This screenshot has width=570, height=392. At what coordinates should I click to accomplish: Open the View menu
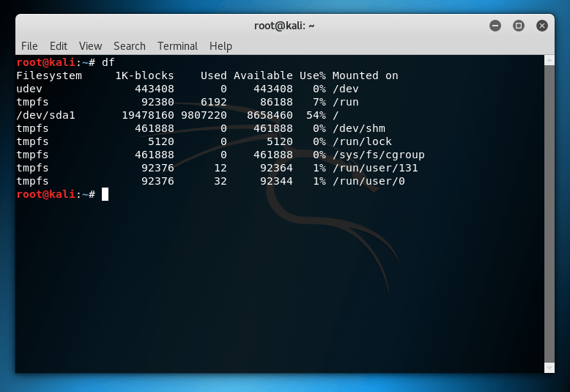(90, 46)
